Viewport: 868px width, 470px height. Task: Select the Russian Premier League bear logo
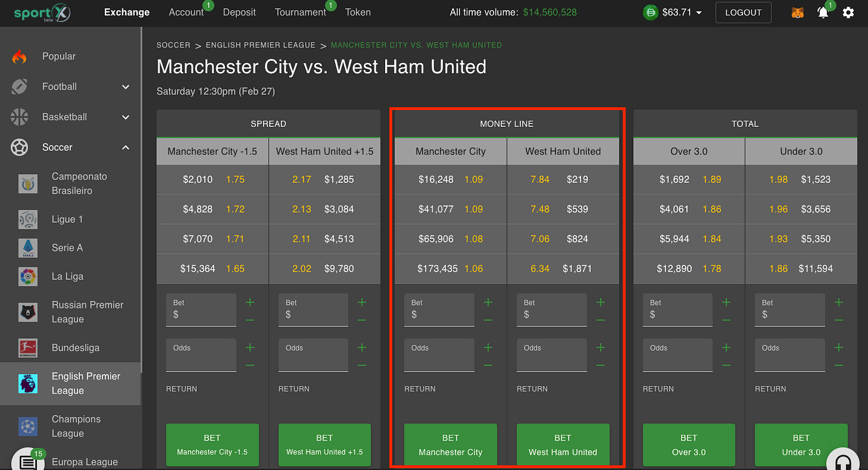[x=28, y=312]
